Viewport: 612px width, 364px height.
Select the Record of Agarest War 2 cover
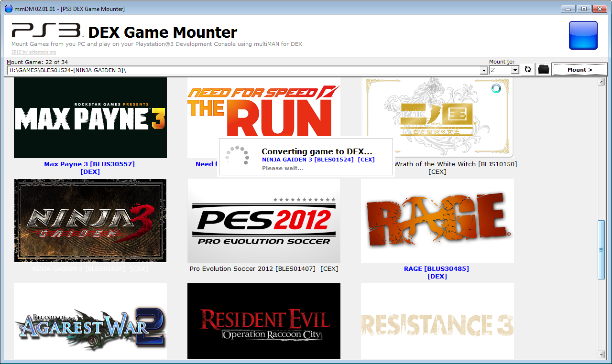[x=90, y=321]
